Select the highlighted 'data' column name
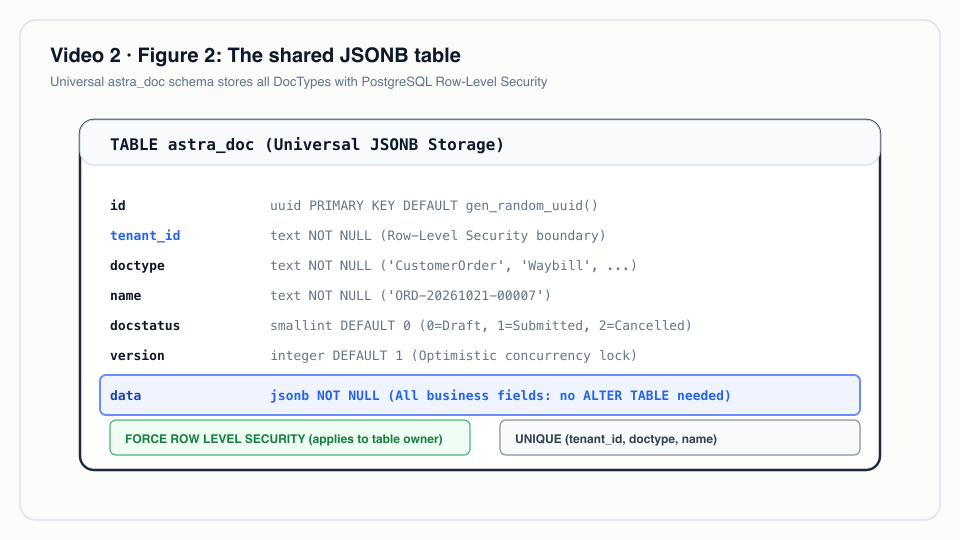 [126, 396]
